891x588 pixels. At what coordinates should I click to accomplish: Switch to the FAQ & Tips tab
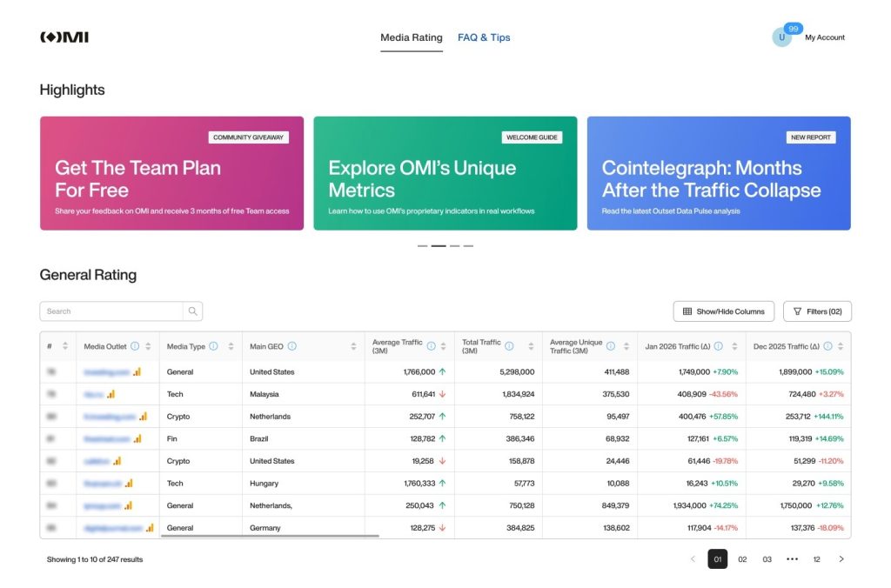[x=484, y=37]
